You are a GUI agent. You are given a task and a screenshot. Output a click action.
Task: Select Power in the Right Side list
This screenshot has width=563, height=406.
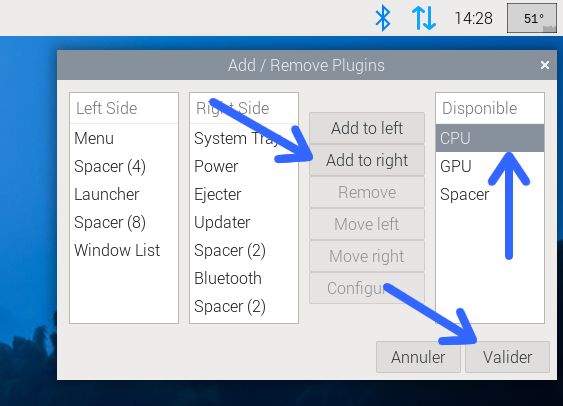(244, 166)
